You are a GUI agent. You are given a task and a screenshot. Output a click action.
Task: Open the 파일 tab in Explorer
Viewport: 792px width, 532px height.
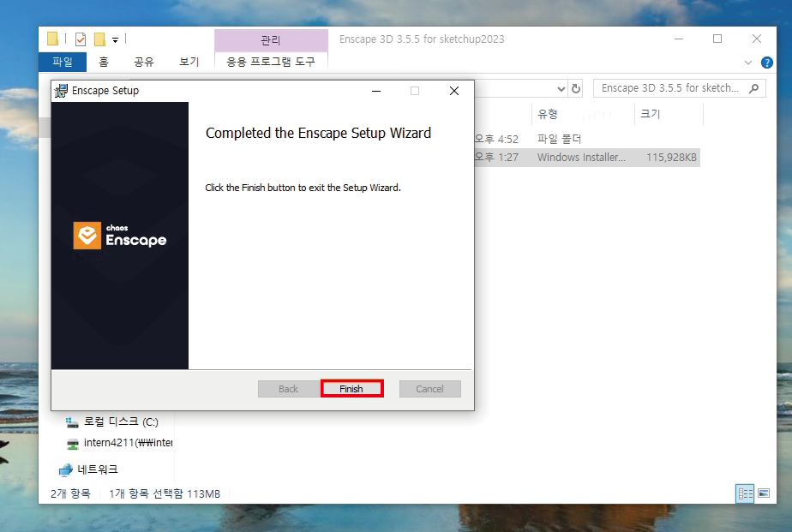point(63,62)
